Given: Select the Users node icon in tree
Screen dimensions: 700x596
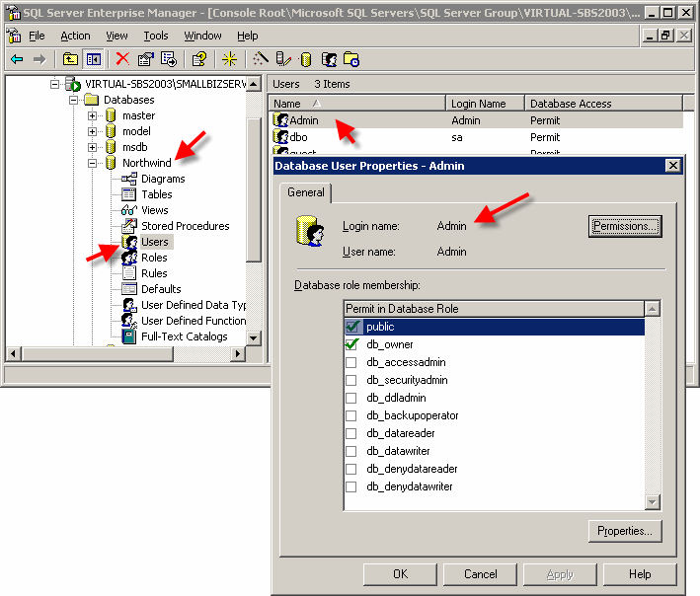Looking at the screenshot, I should (x=129, y=242).
